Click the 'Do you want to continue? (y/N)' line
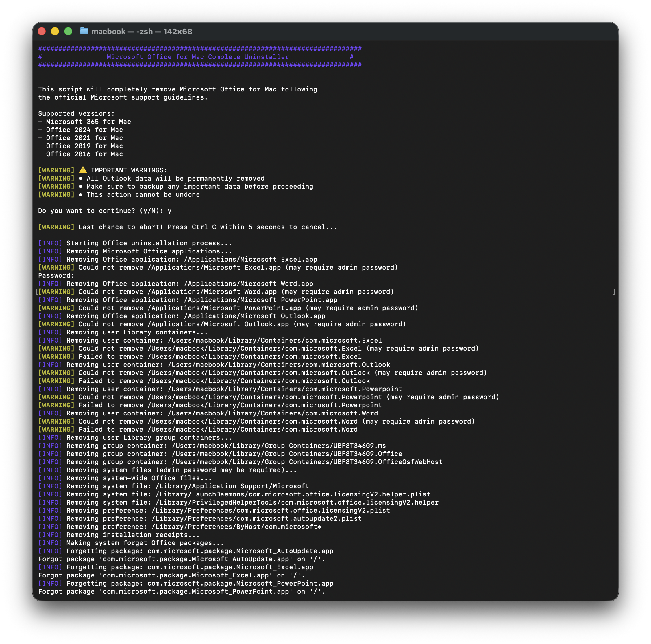 click(x=104, y=211)
